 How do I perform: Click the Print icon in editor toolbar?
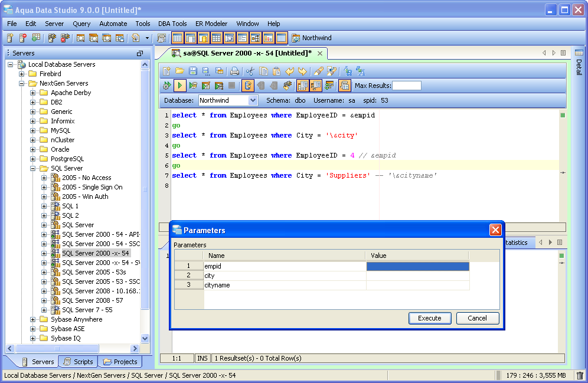point(234,71)
